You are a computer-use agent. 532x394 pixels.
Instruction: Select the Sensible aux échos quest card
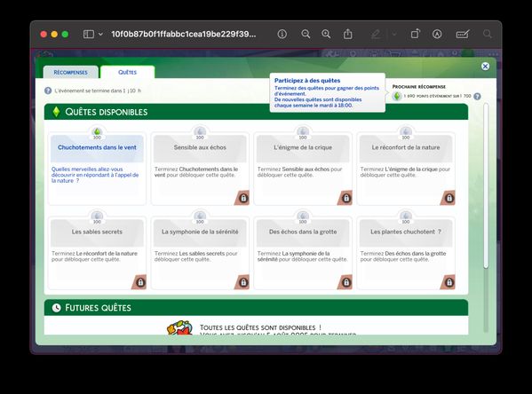click(x=200, y=169)
